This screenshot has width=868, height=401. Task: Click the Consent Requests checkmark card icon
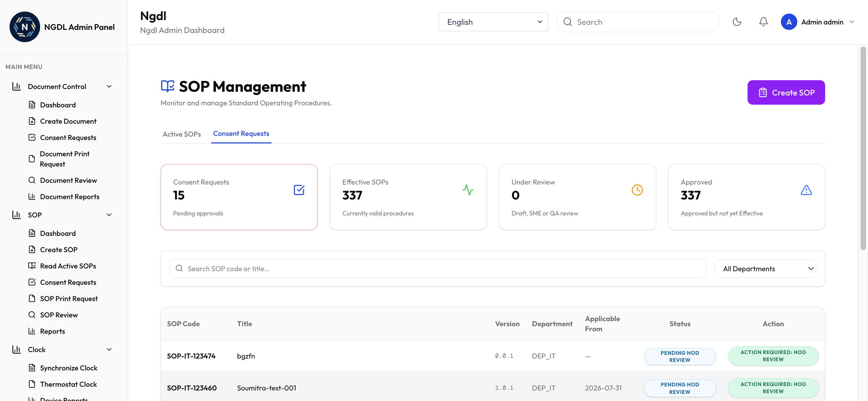point(299,190)
